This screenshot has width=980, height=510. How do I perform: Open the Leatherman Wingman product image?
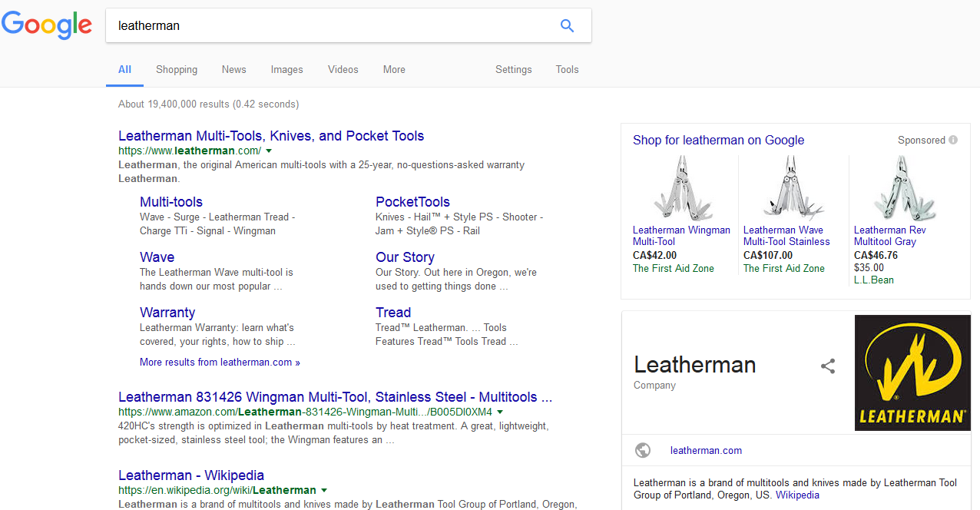[x=680, y=187]
